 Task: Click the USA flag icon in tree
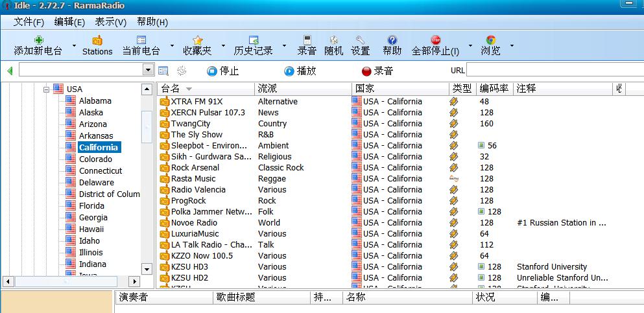click(58, 89)
